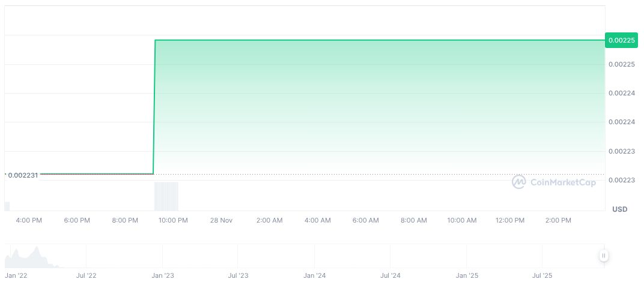644x282 pixels.
Task: Click the green 0.00225 current price badge
Action: (x=621, y=40)
